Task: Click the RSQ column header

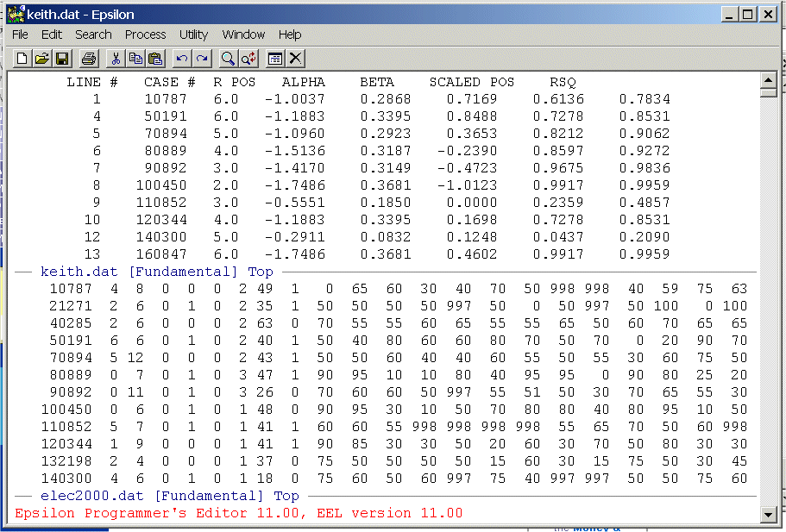Action: coord(563,82)
